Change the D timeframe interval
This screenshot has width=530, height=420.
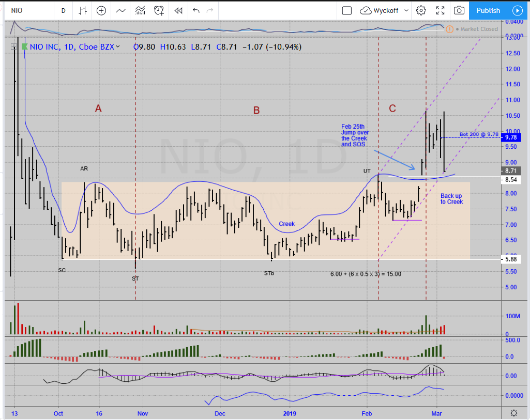(63, 10)
